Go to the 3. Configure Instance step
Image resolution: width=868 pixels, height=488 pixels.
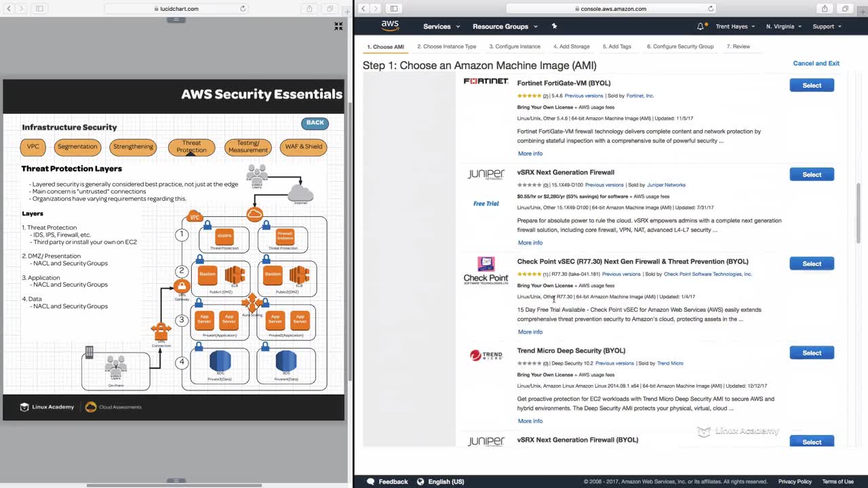pos(515,47)
